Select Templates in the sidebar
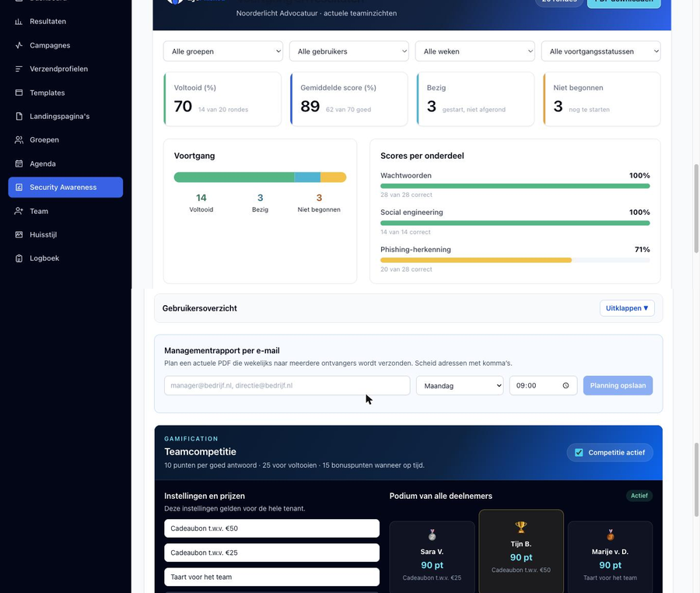Screen dimensions: 700x593 (65, 93)
